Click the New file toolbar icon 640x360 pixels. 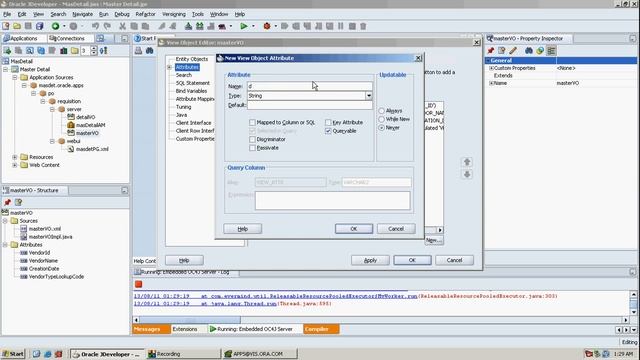point(6,26)
